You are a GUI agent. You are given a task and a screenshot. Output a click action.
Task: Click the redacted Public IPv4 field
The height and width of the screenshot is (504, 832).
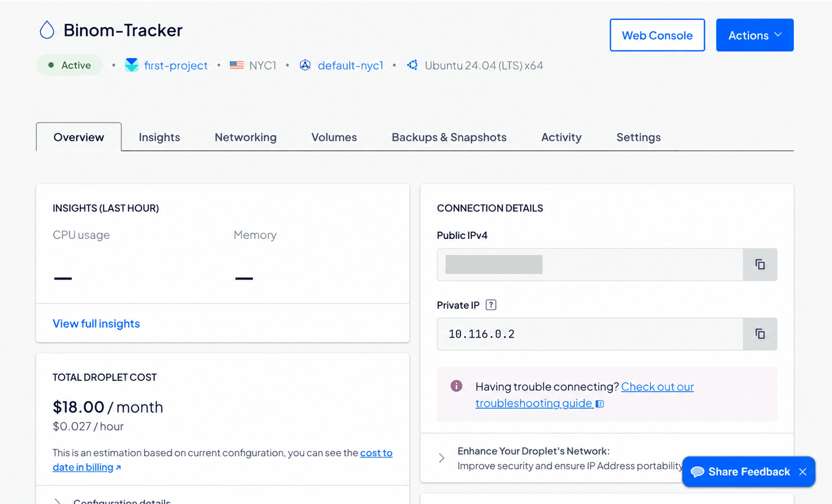click(590, 264)
